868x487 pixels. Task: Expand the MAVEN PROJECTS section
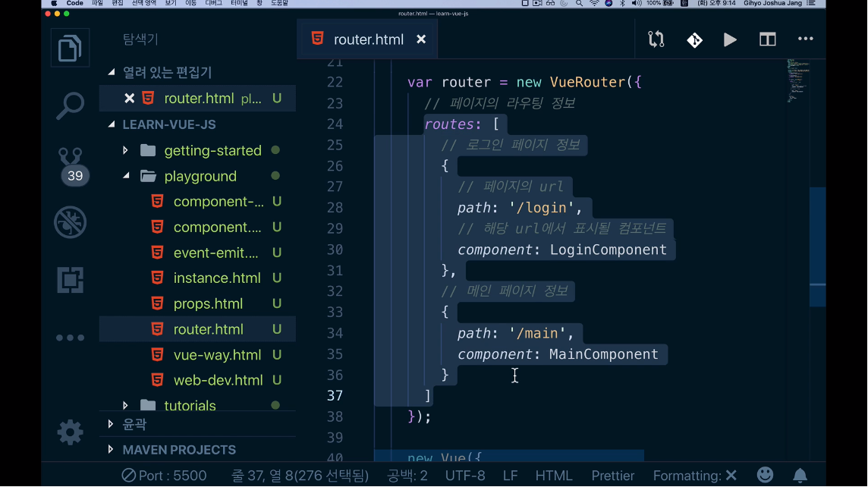pos(179,450)
